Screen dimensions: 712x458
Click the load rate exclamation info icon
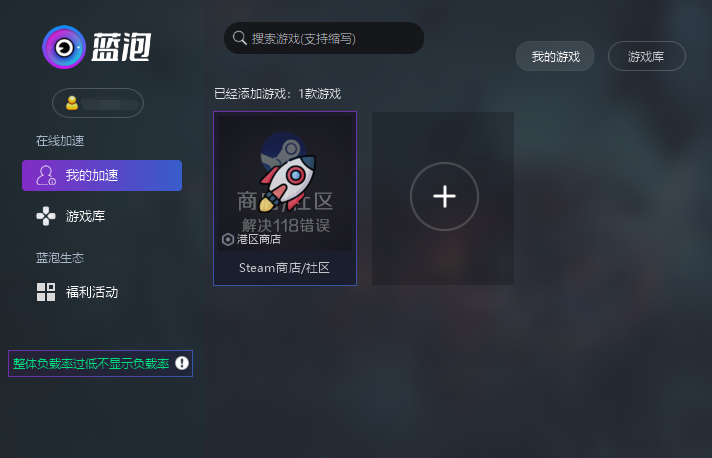click(x=182, y=363)
